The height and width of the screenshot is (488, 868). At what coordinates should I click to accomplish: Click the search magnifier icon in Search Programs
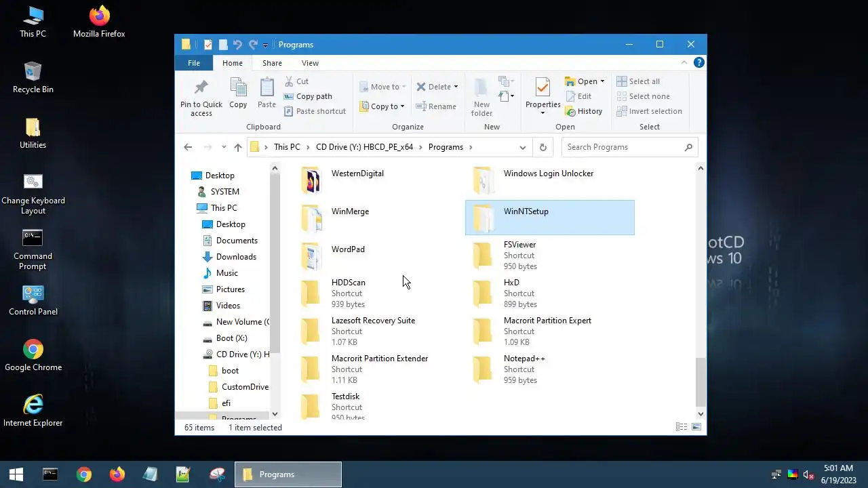click(688, 147)
